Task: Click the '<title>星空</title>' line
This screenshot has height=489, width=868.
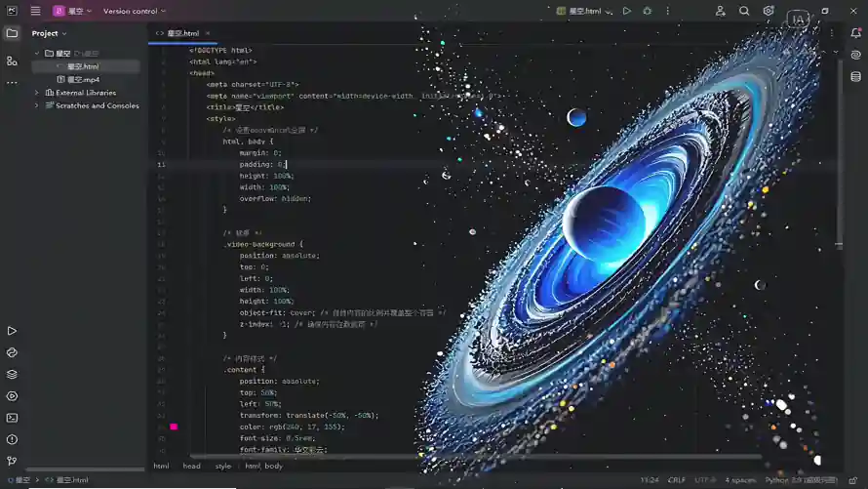Action: pyautogui.click(x=245, y=107)
